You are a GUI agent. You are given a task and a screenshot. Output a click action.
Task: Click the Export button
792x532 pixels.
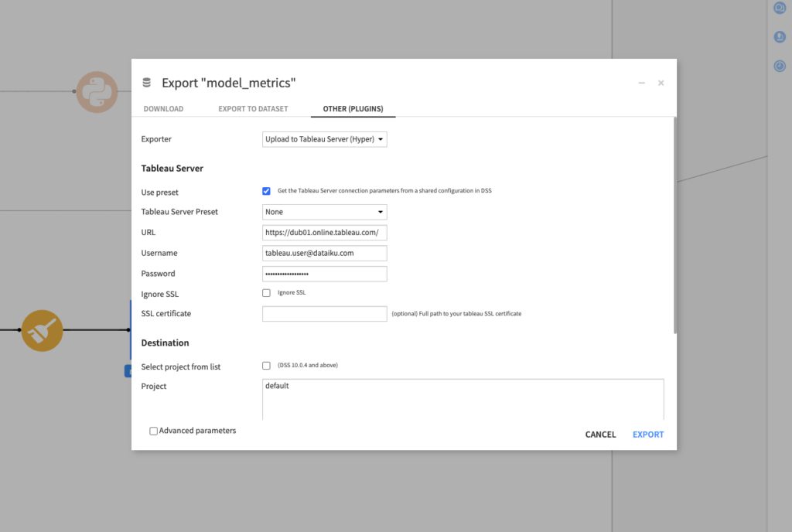click(647, 434)
